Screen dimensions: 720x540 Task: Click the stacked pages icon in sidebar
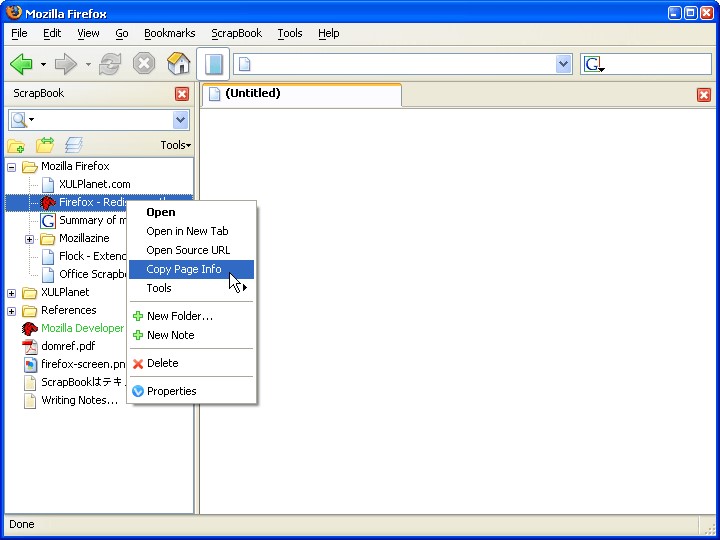74,146
